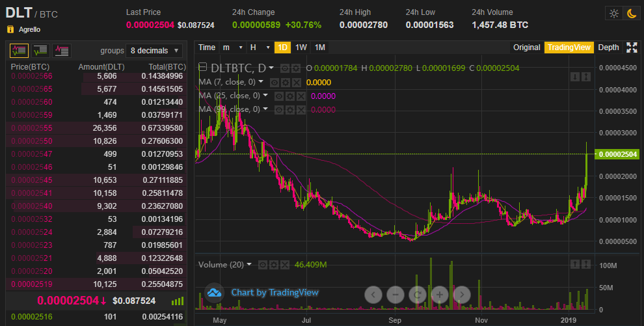The height and width of the screenshot is (326, 644).
Task: Hide the MA 99 indicator with eye icon
Action: click(x=280, y=109)
